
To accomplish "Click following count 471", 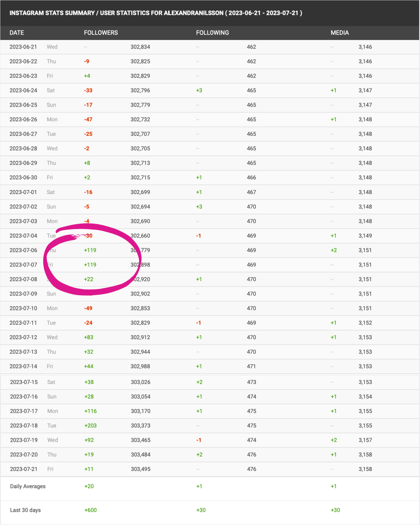I will click(x=252, y=366).
